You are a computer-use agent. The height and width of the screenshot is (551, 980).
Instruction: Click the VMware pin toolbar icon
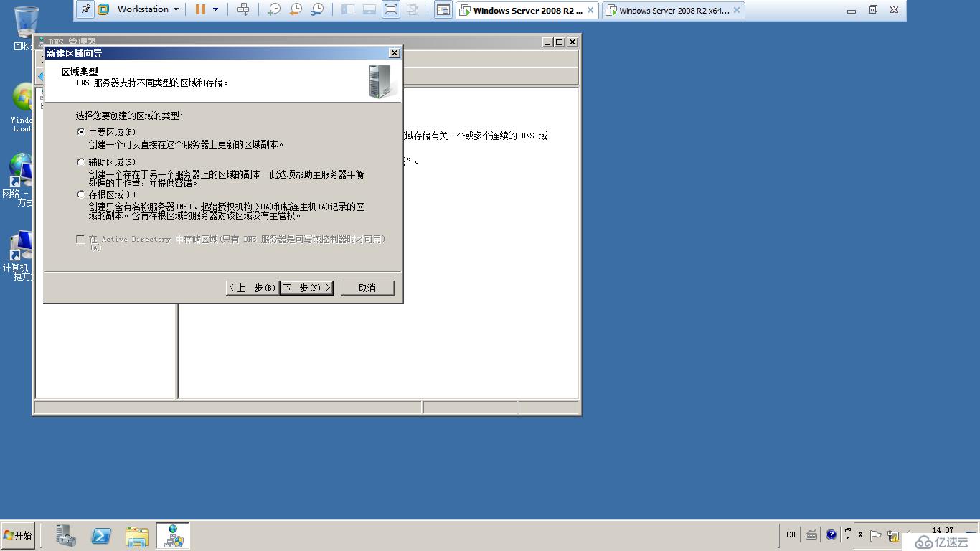85,9
